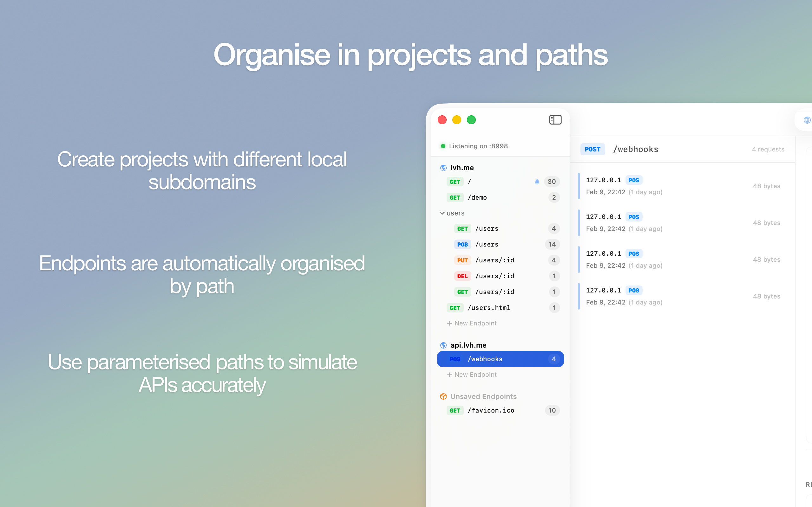This screenshot has height=507, width=812.
Task: Click New Endpoint under api.lvh.me
Action: (x=471, y=375)
